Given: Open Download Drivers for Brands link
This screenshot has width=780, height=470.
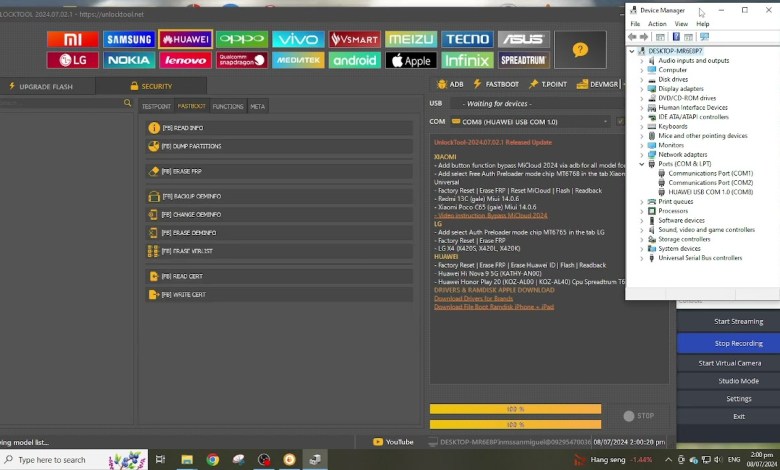Looking at the screenshot, I should [476, 298].
